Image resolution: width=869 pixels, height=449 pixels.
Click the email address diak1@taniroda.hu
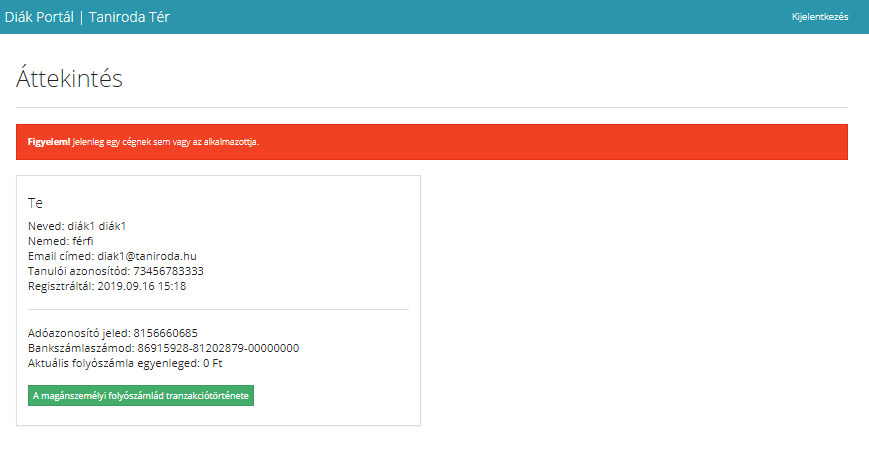153,256
